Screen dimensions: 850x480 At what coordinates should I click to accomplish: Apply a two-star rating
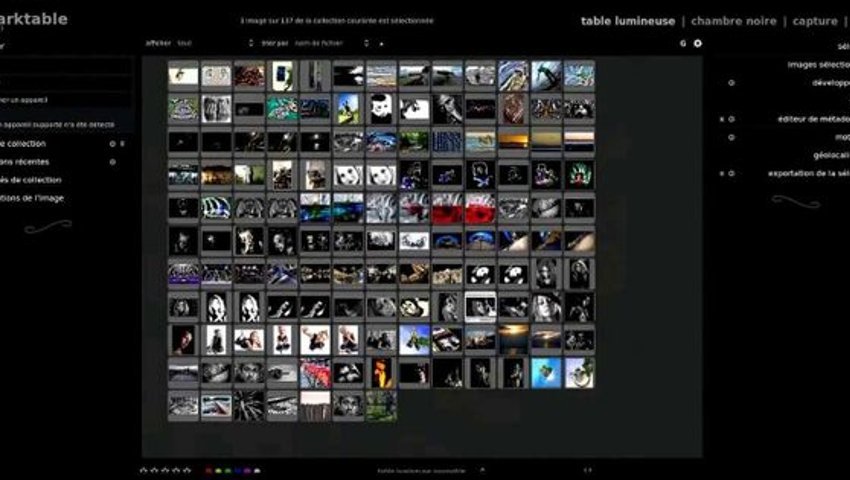coord(154,471)
